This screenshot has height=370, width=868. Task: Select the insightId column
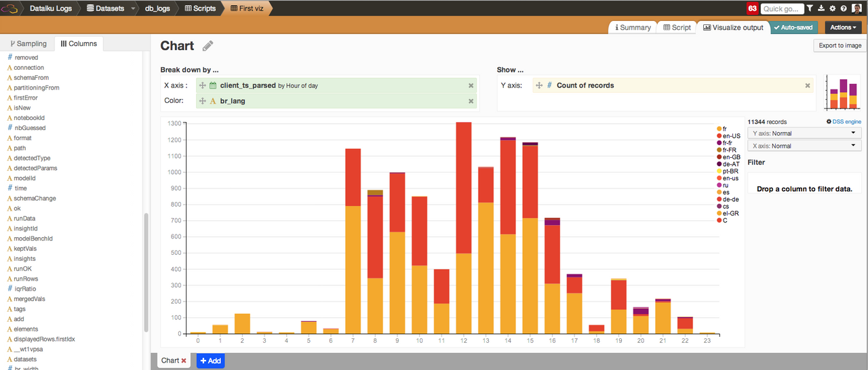click(26, 228)
